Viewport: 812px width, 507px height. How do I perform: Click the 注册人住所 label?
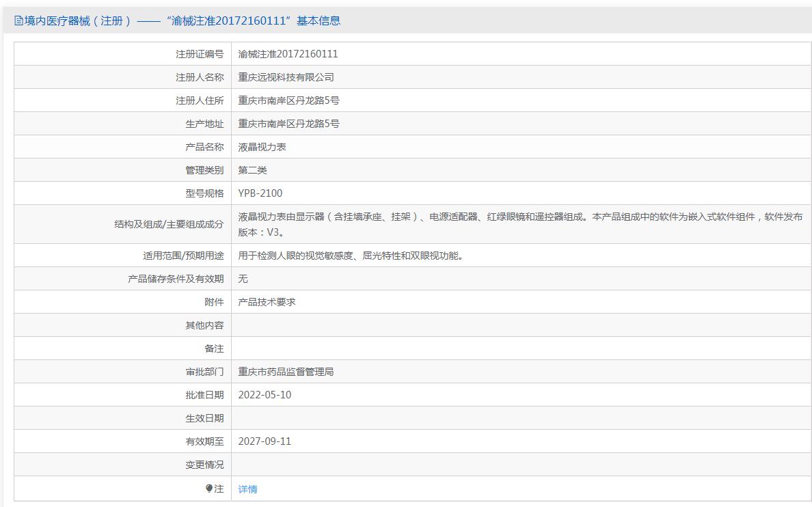[x=200, y=100]
